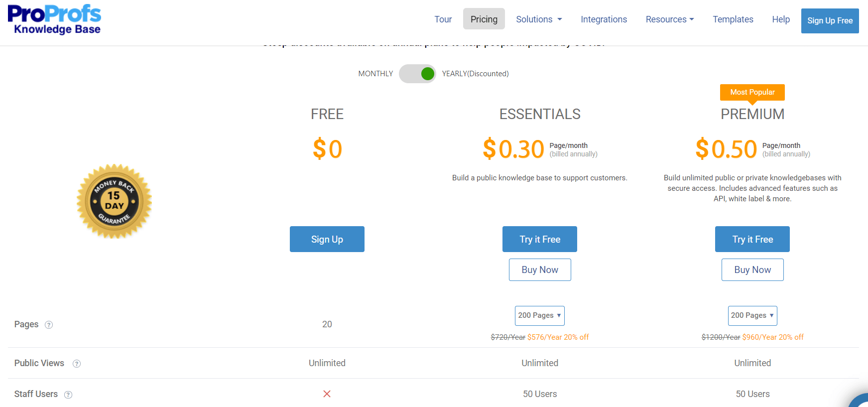Click the help icon next to Pages

click(x=49, y=325)
